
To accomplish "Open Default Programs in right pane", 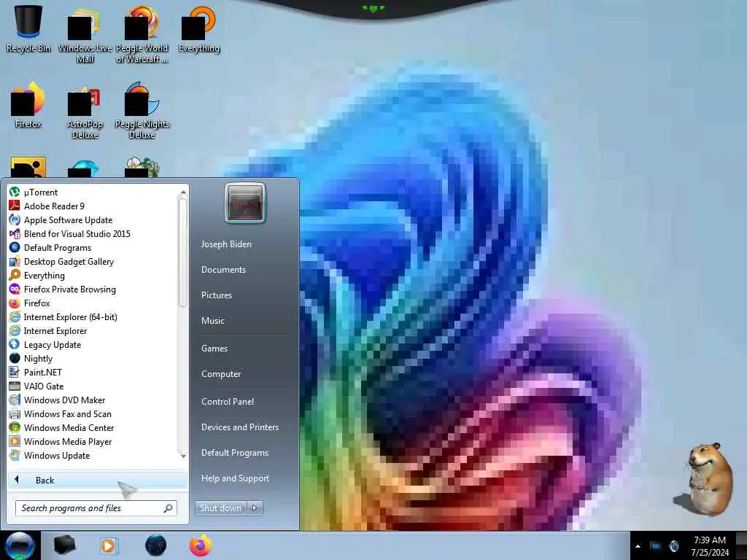I will (x=235, y=453).
